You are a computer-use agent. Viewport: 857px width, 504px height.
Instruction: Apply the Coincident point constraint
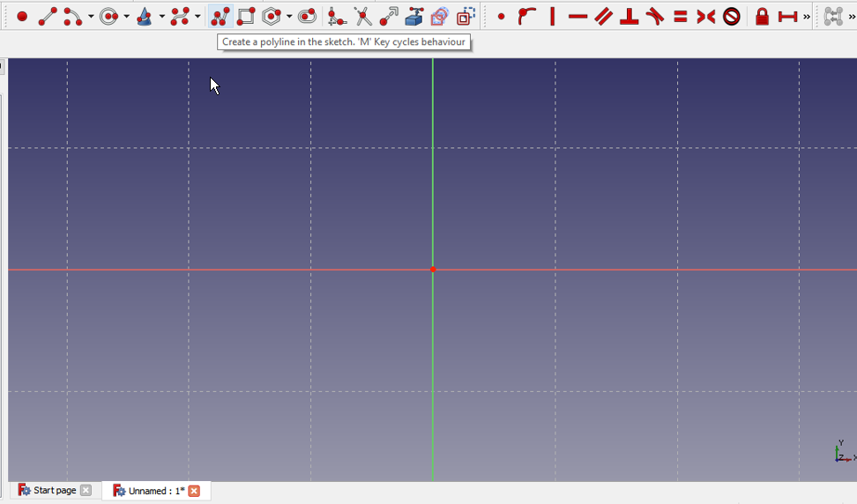point(501,17)
